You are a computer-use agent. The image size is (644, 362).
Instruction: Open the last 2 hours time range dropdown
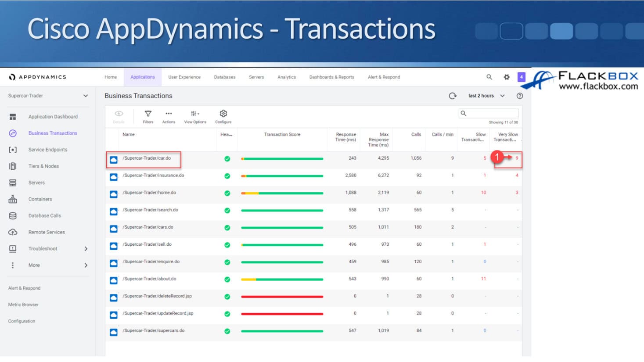[x=486, y=96]
